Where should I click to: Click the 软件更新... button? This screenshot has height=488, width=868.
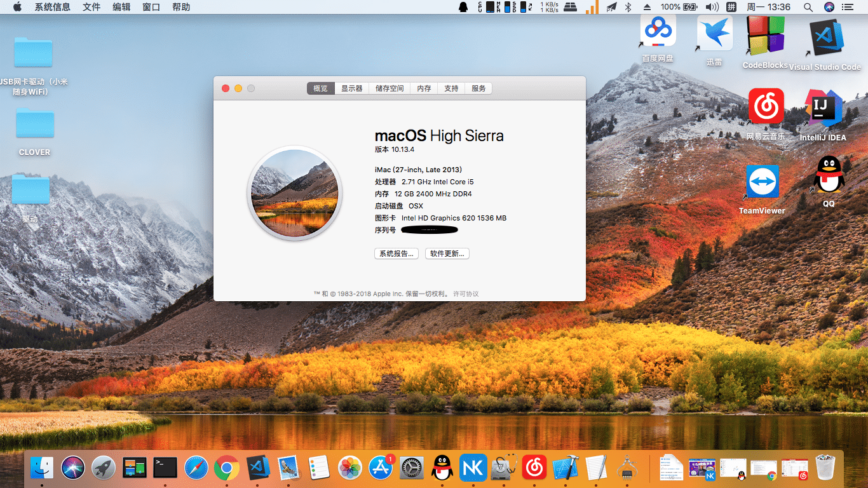coord(447,254)
